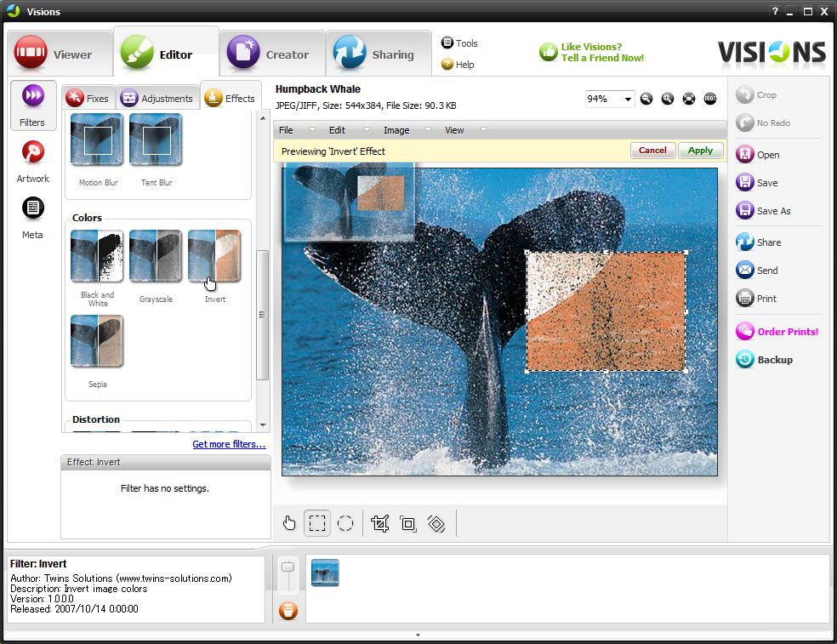Open the Help item
837x644 pixels.
pyautogui.click(x=458, y=65)
